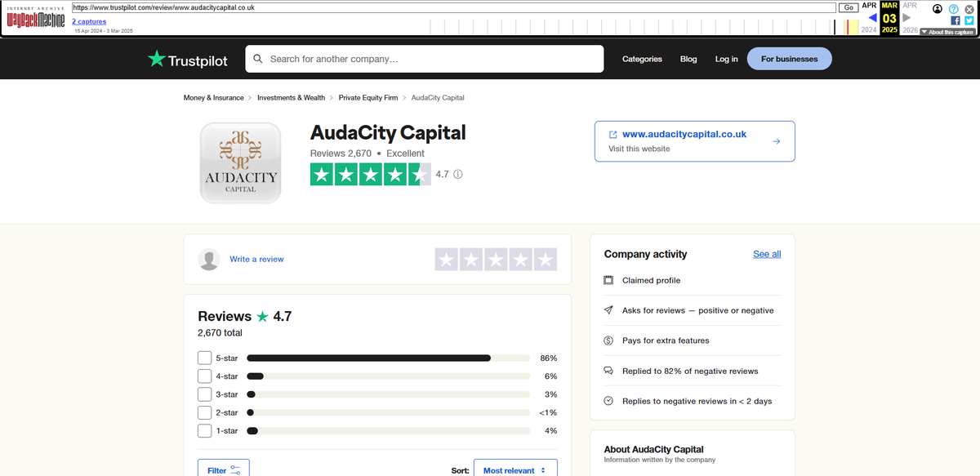This screenshot has height=476, width=980.
Task: Click the arrow on Visit this website card
Action: [777, 141]
